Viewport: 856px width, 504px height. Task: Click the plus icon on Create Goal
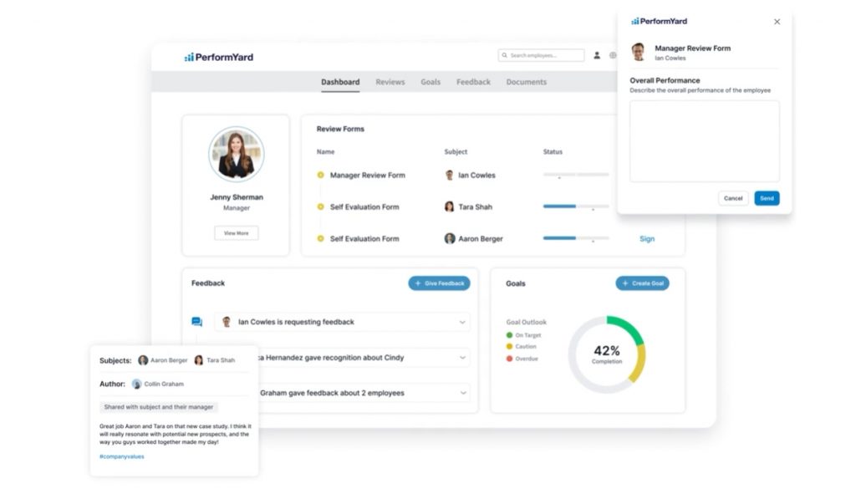pos(625,283)
